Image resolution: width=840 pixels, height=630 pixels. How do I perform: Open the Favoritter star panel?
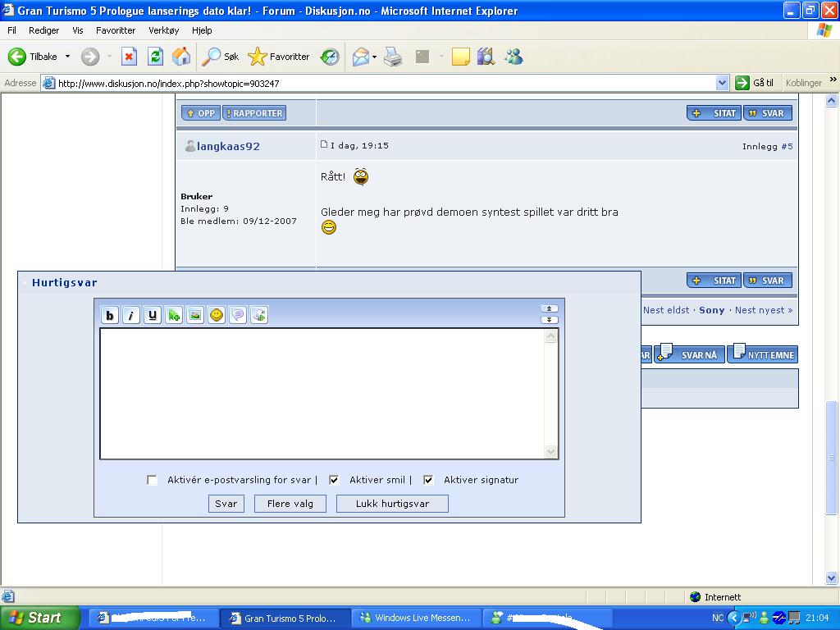click(x=279, y=57)
